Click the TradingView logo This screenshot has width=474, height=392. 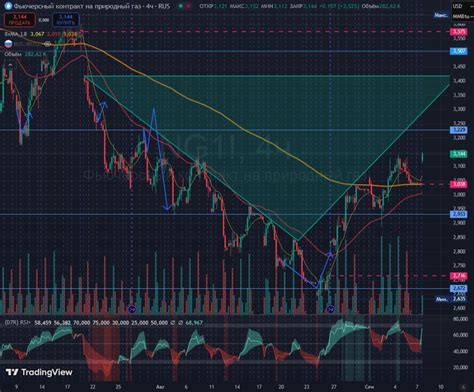(x=39, y=372)
